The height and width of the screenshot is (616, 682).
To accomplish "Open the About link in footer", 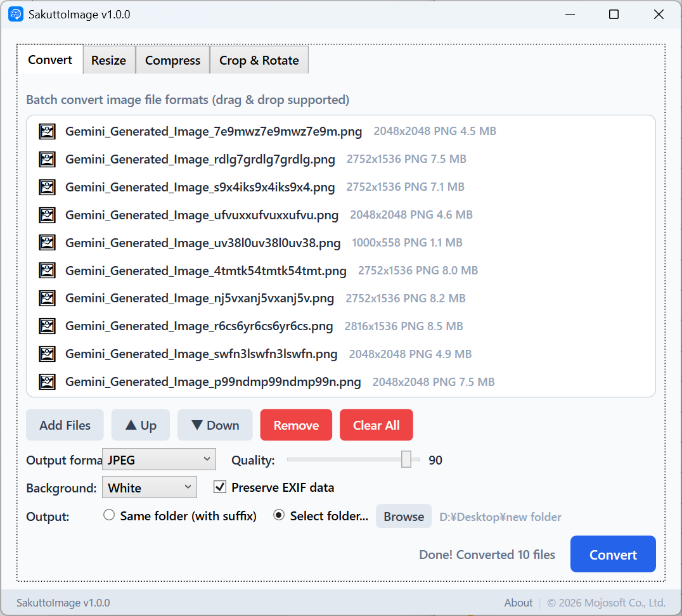I will pyautogui.click(x=518, y=603).
